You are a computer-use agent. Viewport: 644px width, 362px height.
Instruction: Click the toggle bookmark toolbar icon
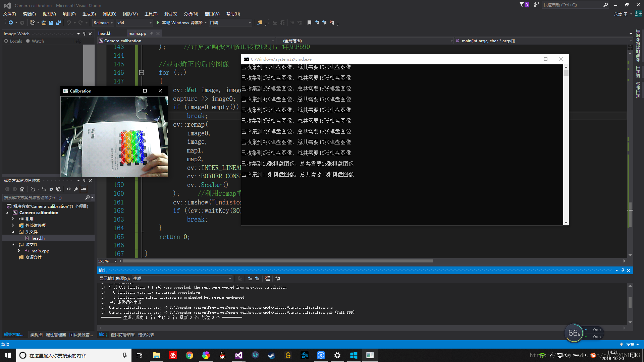pos(309,23)
